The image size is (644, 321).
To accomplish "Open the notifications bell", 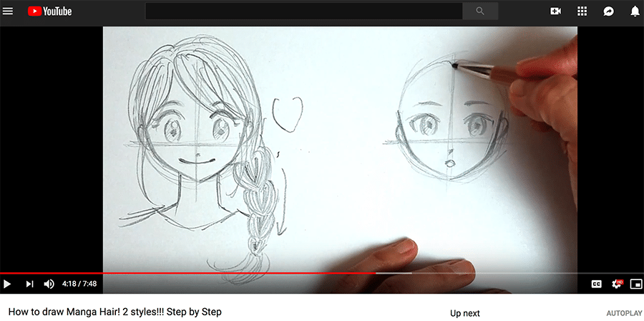I will [x=635, y=11].
